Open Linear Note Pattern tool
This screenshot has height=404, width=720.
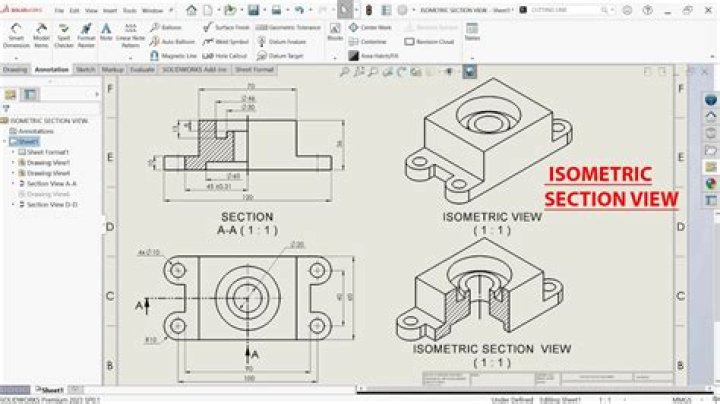[x=130, y=35]
